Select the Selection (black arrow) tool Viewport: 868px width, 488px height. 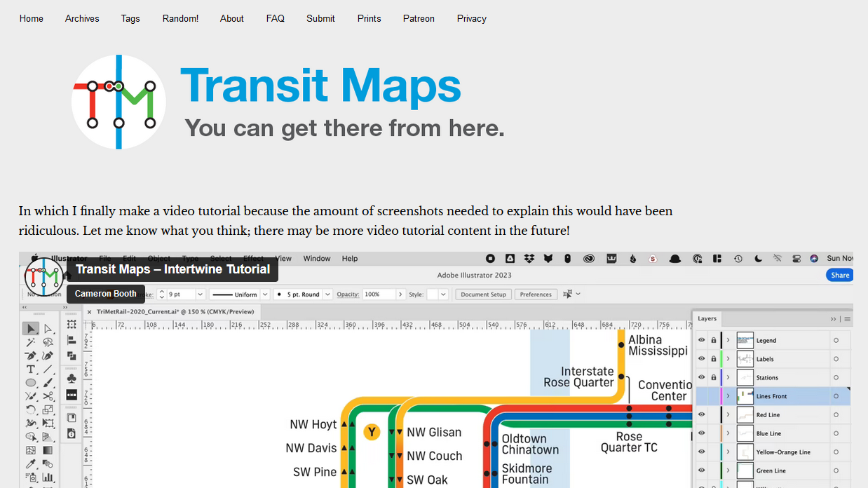tap(31, 329)
